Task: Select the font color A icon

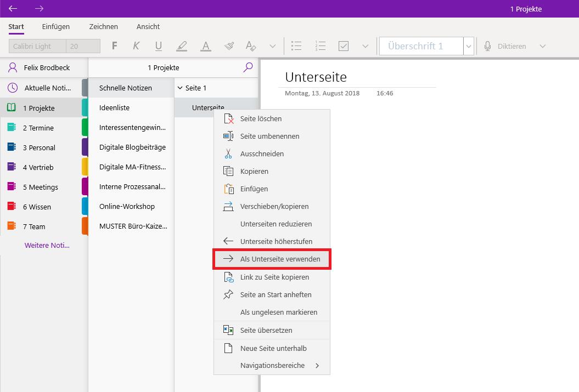Action: point(206,46)
